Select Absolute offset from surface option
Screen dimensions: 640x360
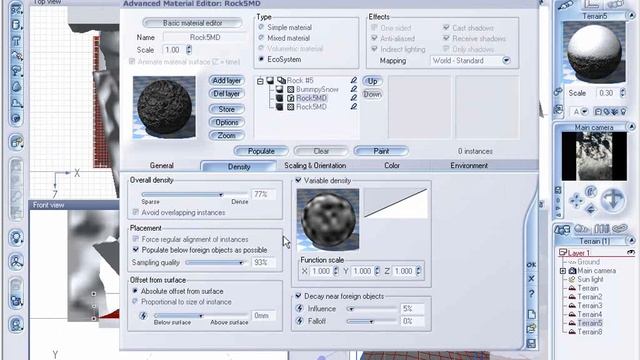coord(135,291)
